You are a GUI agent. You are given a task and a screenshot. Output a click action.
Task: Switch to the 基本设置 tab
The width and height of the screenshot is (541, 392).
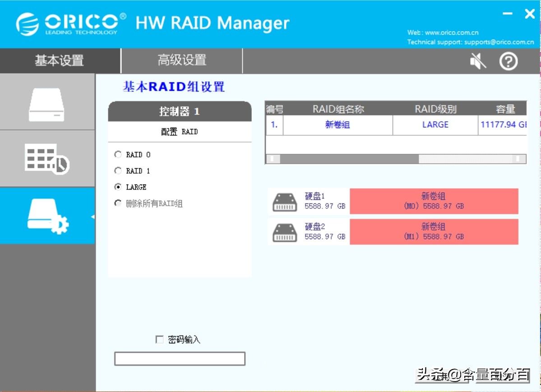pos(60,60)
